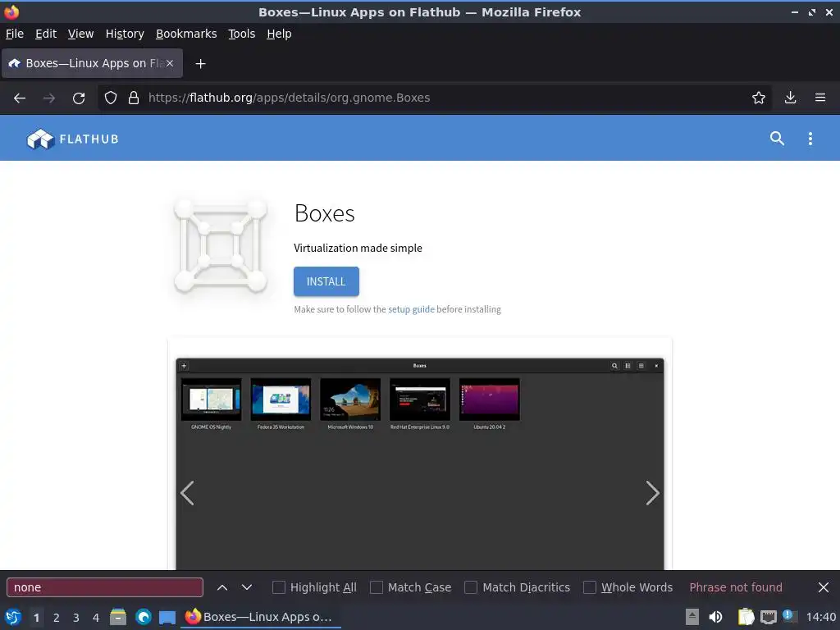Viewport: 840px width, 630px height.
Task: Open the Tools menu
Action: tap(242, 34)
